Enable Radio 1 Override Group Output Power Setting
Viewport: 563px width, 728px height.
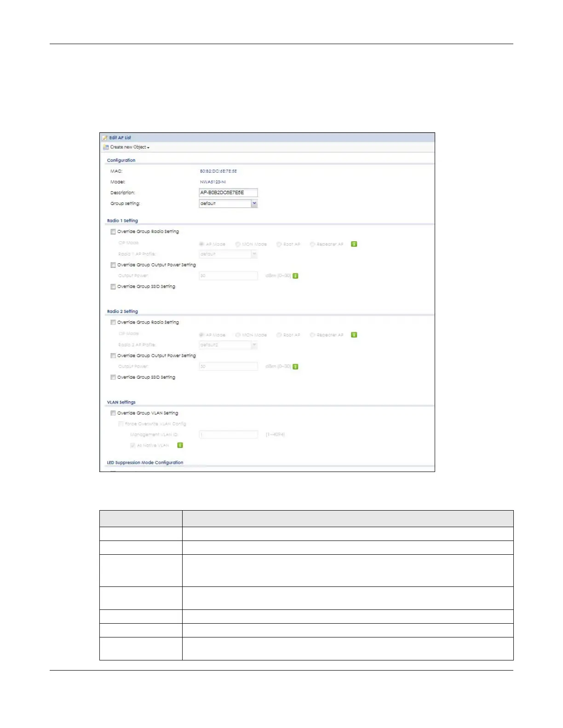coord(113,265)
